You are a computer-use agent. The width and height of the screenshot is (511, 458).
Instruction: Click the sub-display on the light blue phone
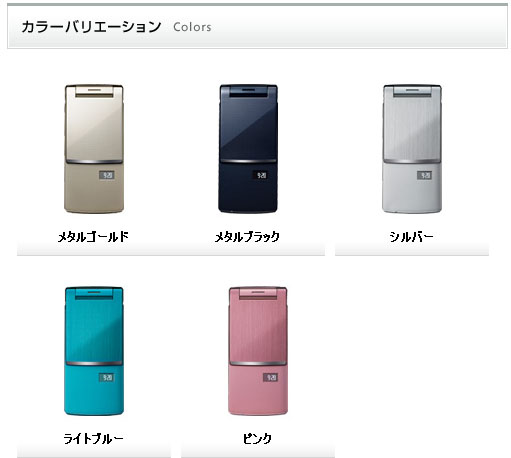pyautogui.click(x=107, y=378)
